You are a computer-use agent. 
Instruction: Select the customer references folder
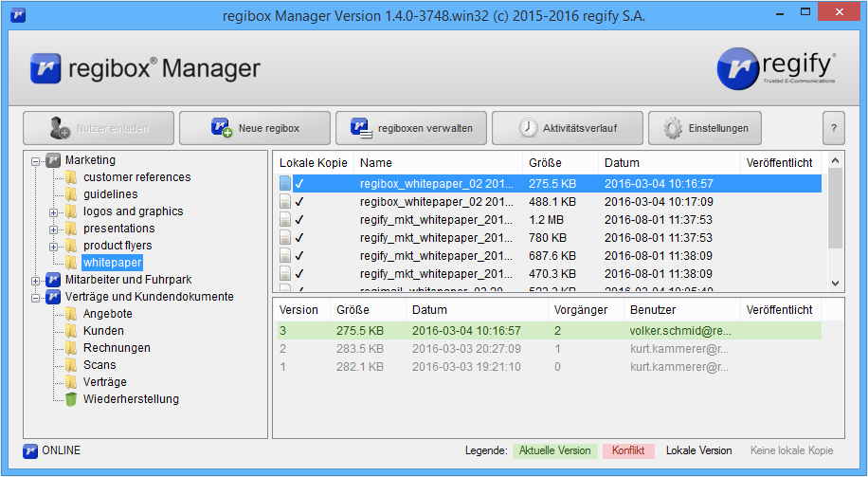pyautogui.click(x=136, y=177)
